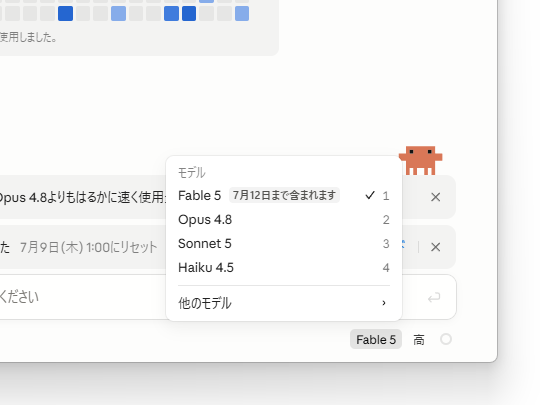
Task: Expand the 他のモデル submenu
Action: [284, 303]
